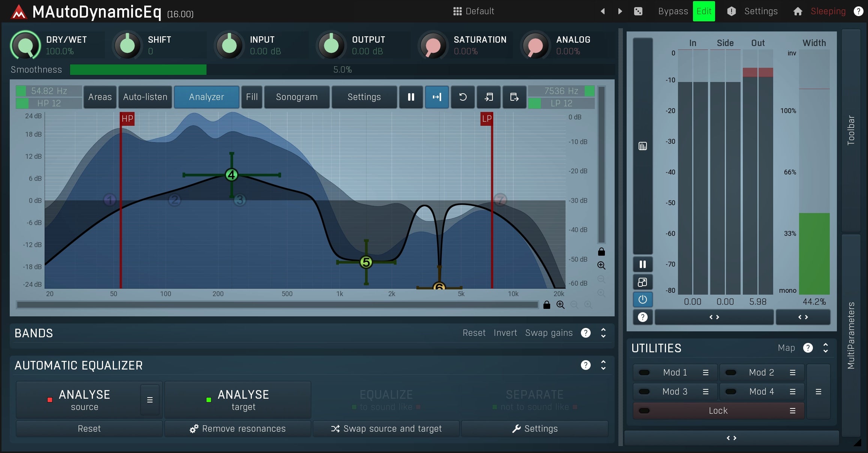Enable the Mod 1 activation light
This screenshot has width=868, height=453.
tap(644, 373)
